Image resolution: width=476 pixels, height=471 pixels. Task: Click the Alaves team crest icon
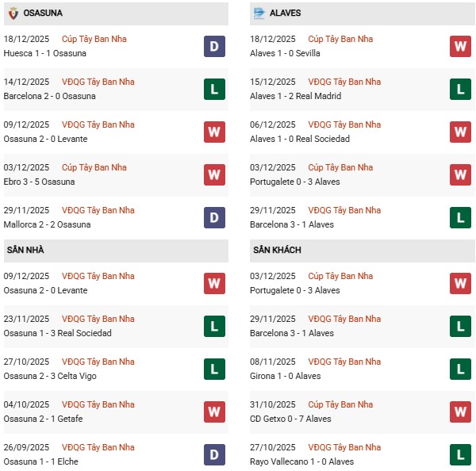coord(259,13)
